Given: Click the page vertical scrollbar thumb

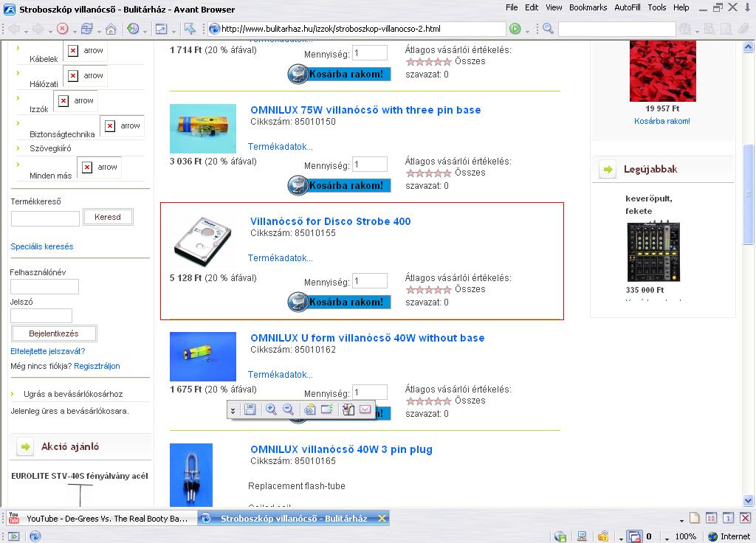Looking at the screenshot, I should 749,194.
